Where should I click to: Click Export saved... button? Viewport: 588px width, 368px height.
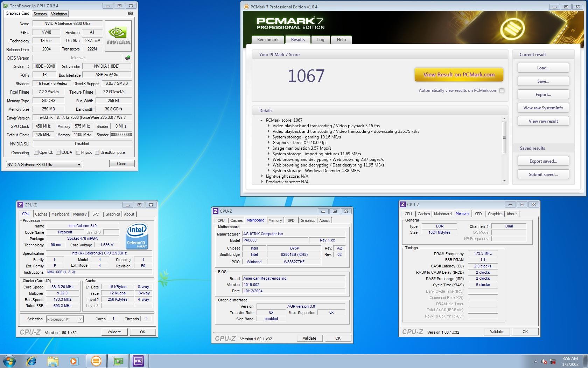(543, 161)
